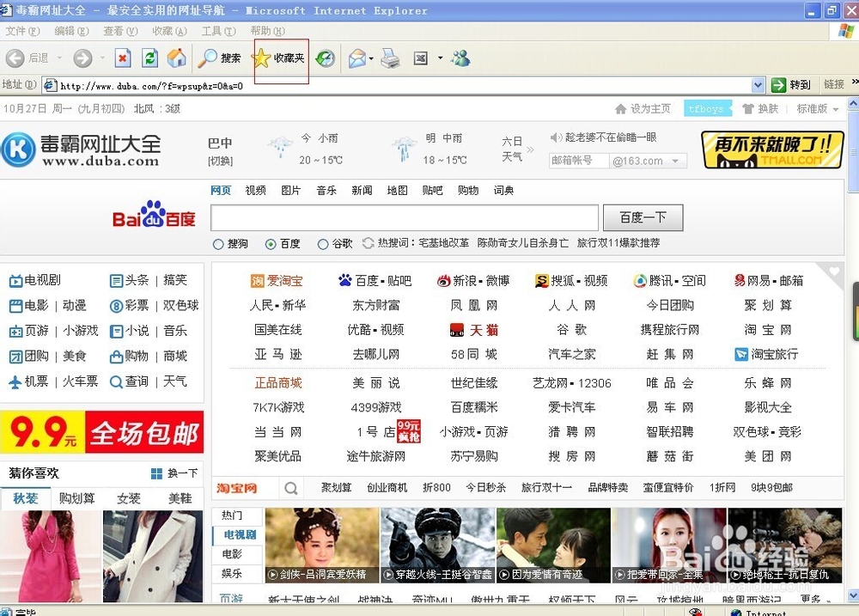
Task: Click the page vertical scrollbar thumb
Action: click(854, 150)
